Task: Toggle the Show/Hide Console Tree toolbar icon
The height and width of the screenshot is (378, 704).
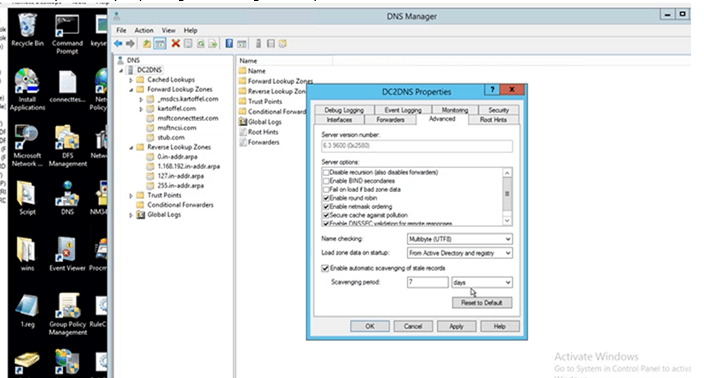Action: tap(160, 44)
